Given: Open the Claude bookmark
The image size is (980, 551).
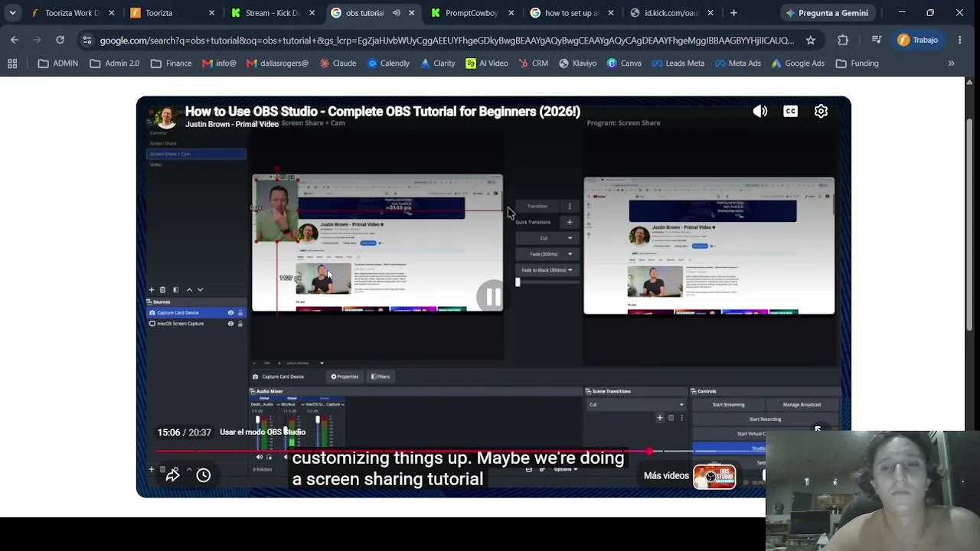Looking at the screenshot, I should (338, 64).
